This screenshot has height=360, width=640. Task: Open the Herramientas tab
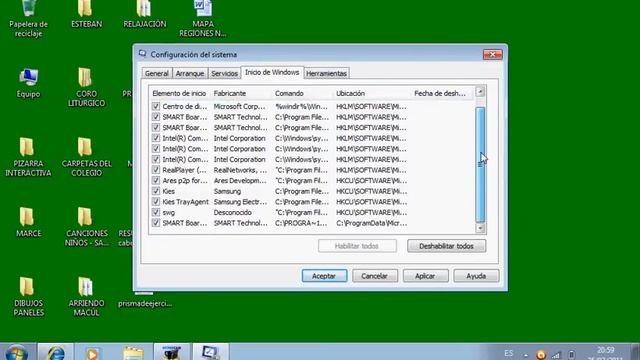tap(327, 73)
